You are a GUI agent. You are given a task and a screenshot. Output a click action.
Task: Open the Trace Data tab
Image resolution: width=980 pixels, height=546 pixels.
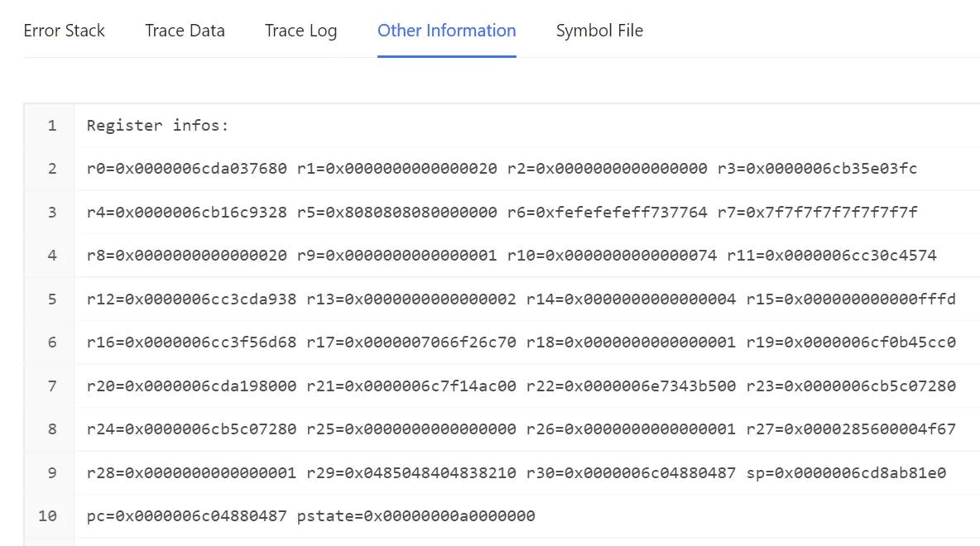pos(185,31)
